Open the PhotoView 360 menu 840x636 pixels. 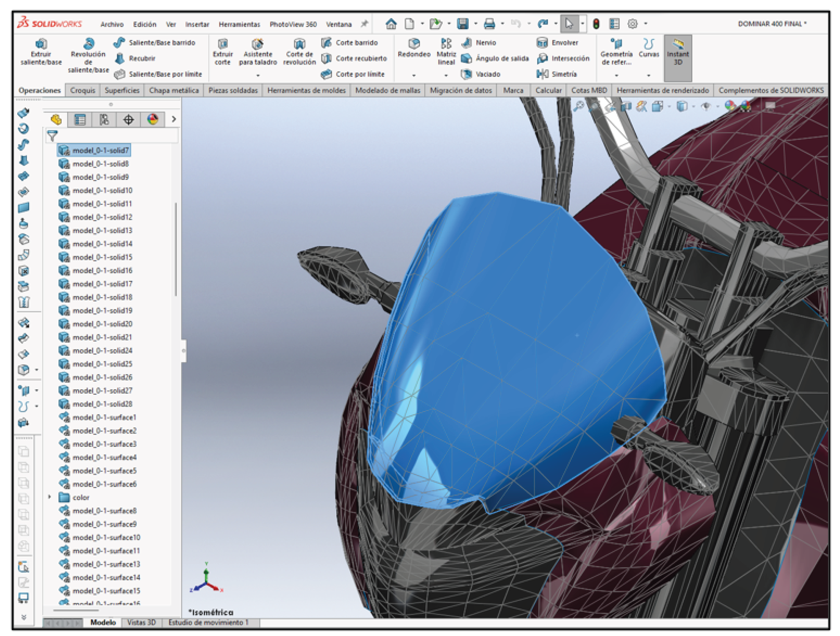point(293,24)
